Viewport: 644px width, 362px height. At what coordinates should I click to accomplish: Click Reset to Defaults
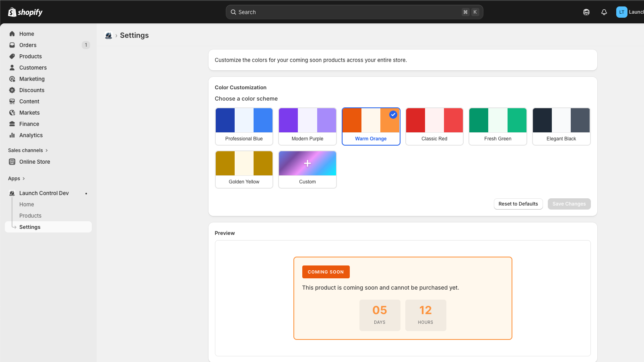518,204
